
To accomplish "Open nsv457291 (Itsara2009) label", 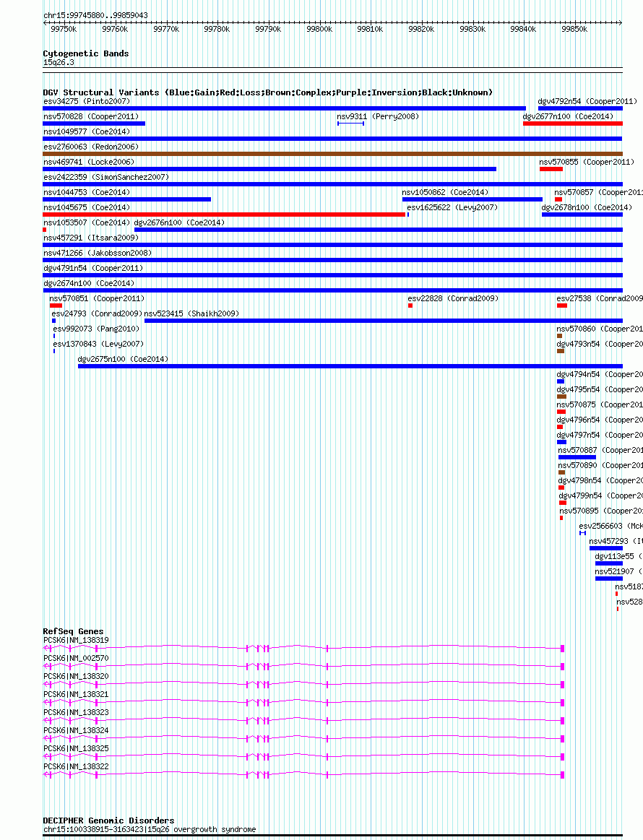I will click(x=91, y=238).
